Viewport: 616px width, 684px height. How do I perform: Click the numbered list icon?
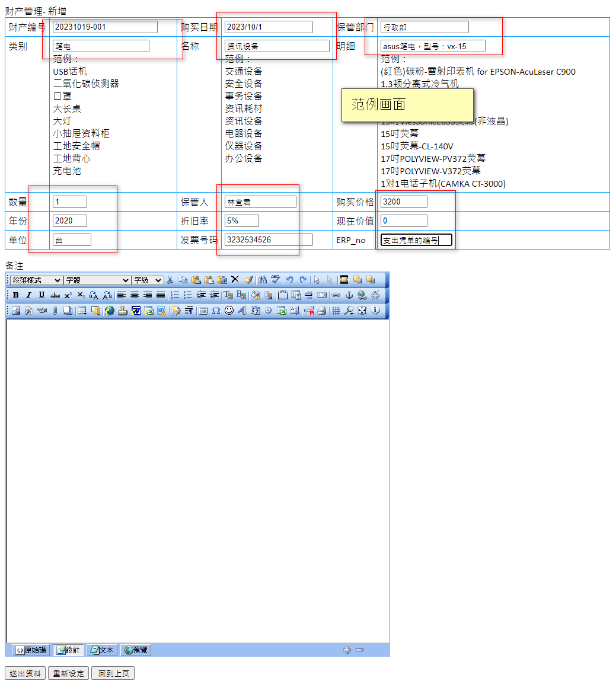(175, 295)
